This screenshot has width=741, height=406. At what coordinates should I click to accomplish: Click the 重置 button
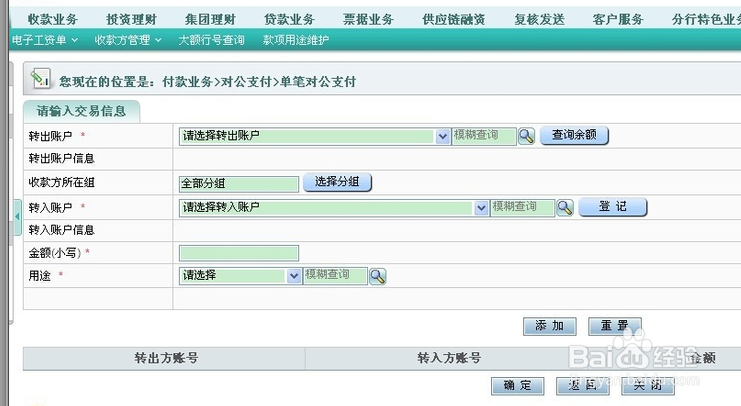click(x=615, y=326)
